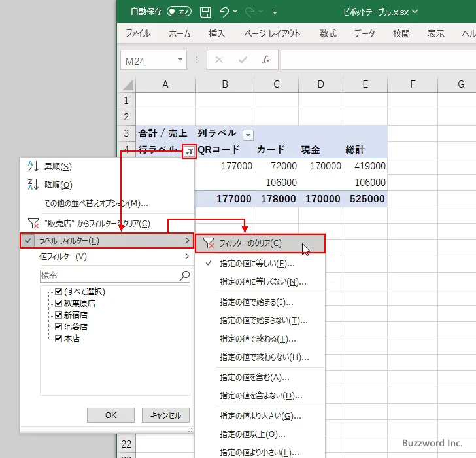The width and height of the screenshot is (476, 458).
Task: Select column F header
Action: pyautogui.click(x=413, y=84)
